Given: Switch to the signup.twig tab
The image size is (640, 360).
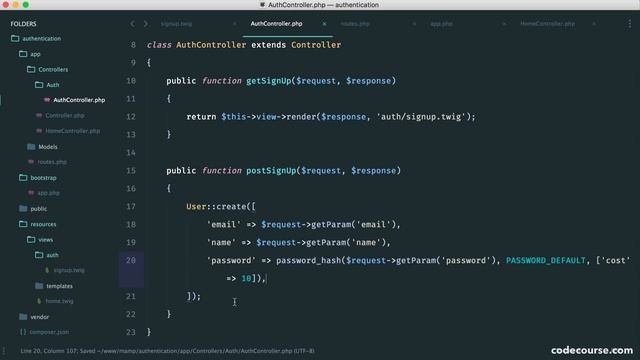Looking at the screenshot, I should coord(176,24).
